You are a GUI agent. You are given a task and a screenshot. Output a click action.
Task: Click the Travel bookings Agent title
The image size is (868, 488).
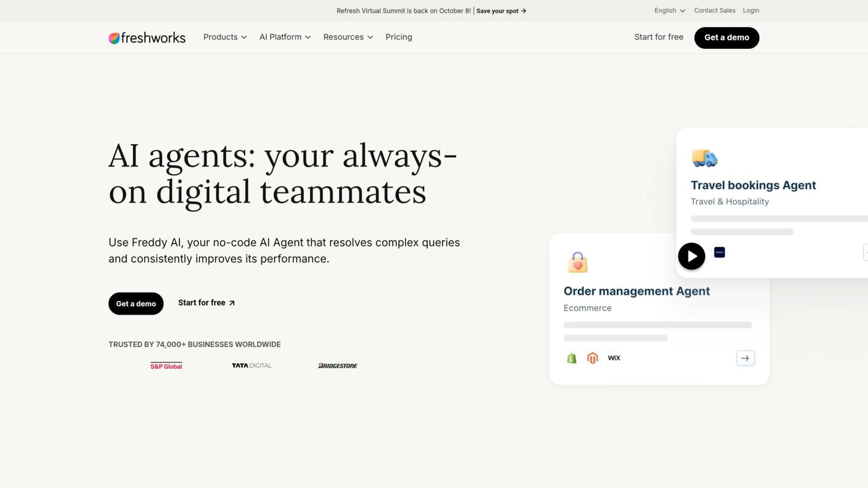tap(754, 185)
